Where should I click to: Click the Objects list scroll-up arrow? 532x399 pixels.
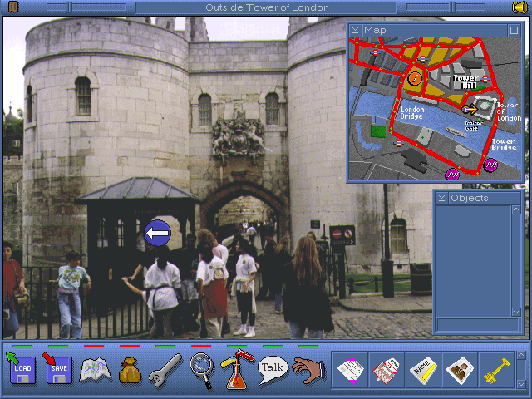pos(516,209)
